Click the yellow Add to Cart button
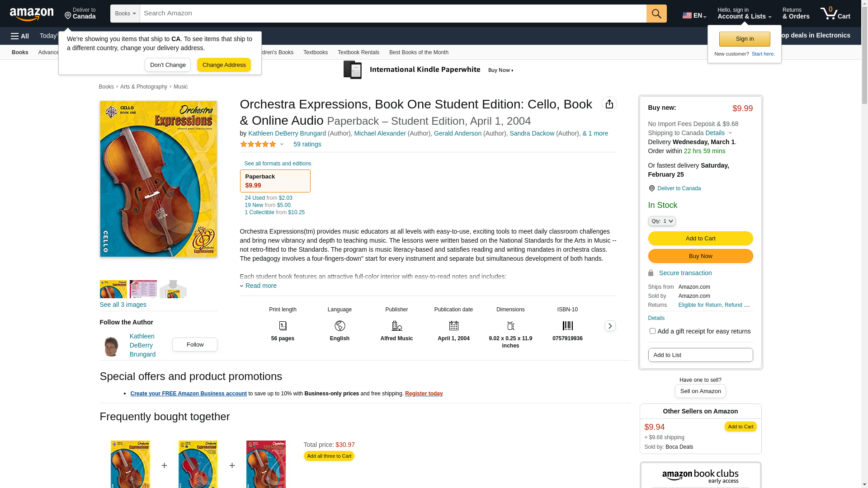This screenshot has height=488, width=868. [x=700, y=239]
